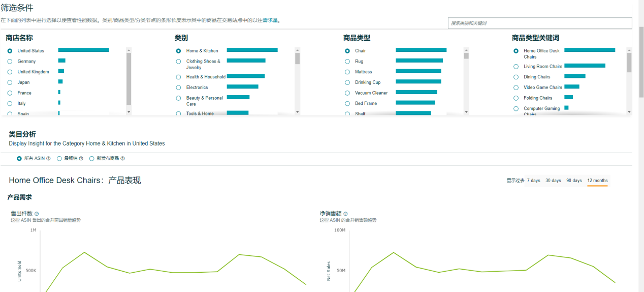Screen dimensions: 644x292
Task: Click help icon beside 最畅销
Action: (x=81, y=159)
